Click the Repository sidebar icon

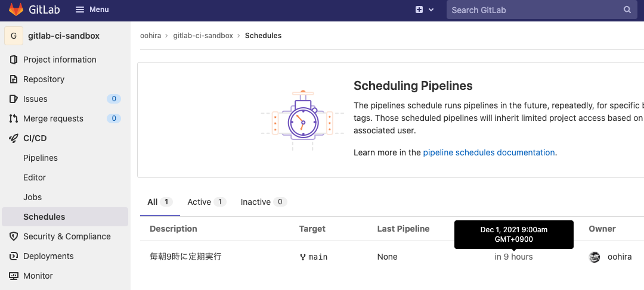tap(14, 79)
